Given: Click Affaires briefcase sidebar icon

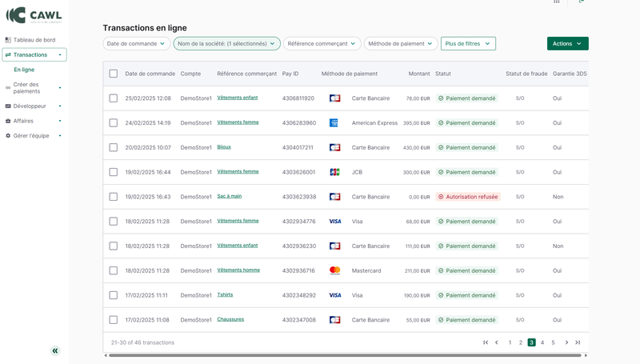Looking at the screenshot, I should [8, 121].
